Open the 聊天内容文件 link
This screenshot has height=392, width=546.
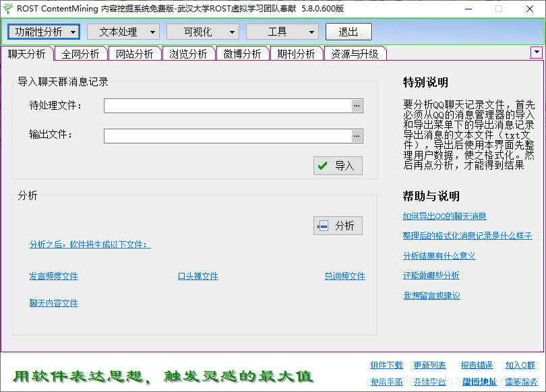(54, 303)
